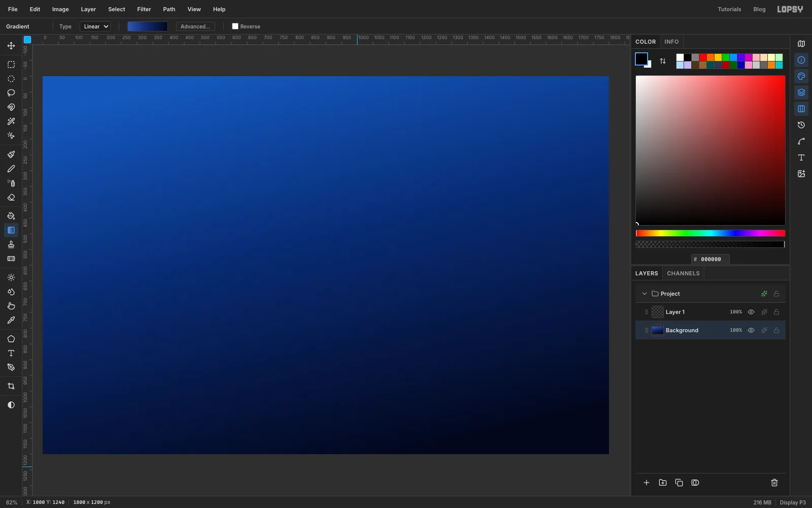Image resolution: width=812 pixels, height=508 pixels.
Task: Toggle the Layers panel sidebar button
Action: click(x=801, y=92)
